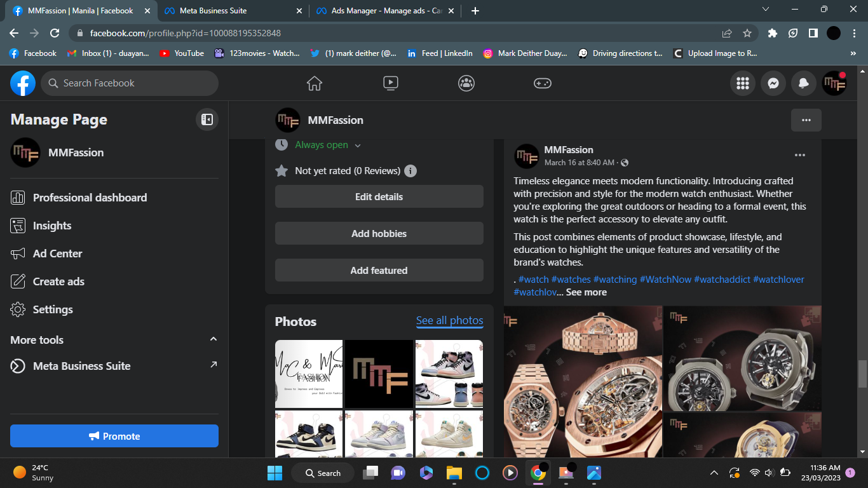The image size is (868, 488).
Task: Open File Explorer from the taskbar
Action: coord(454,473)
